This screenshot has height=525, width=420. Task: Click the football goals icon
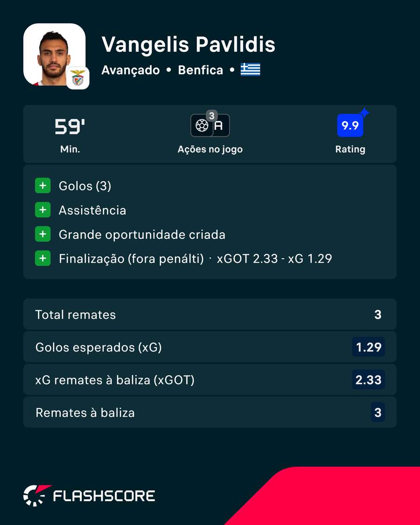[202, 126]
